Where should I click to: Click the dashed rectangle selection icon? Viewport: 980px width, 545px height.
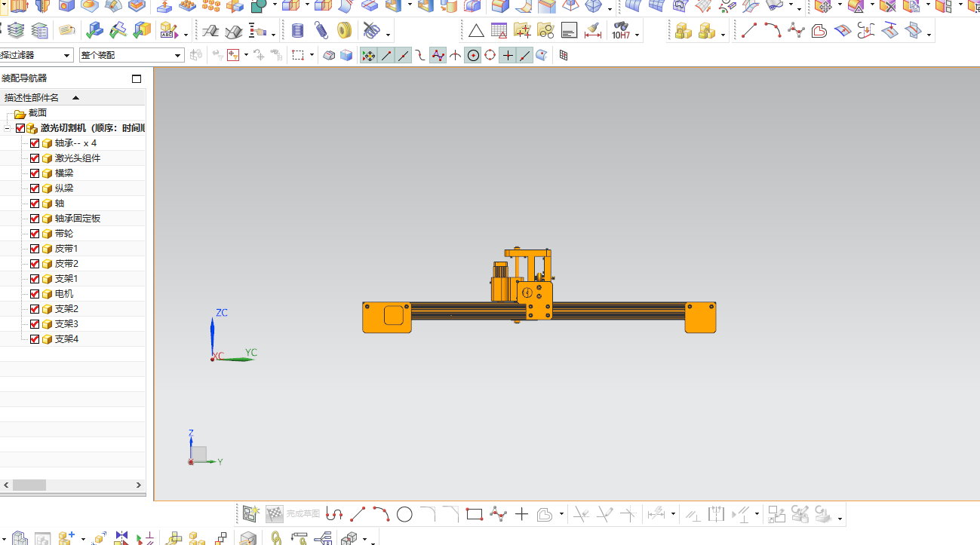point(298,55)
